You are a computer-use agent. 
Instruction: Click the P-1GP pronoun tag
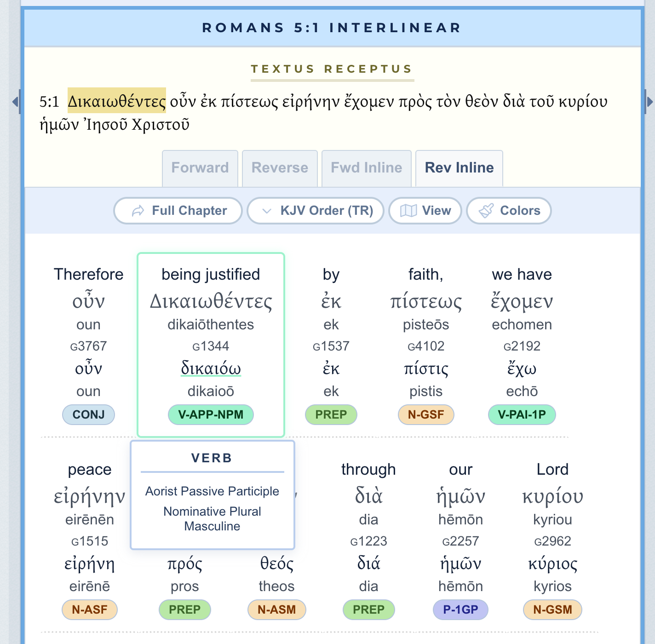(460, 609)
